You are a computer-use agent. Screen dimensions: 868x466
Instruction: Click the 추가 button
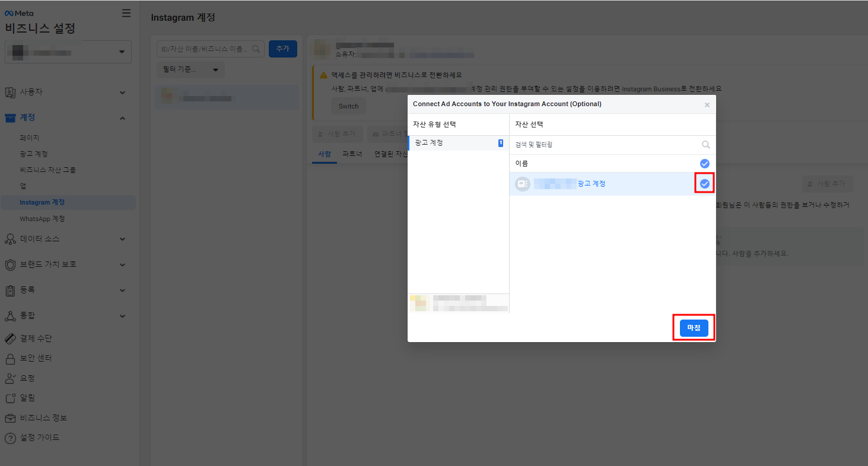click(x=283, y=49)
